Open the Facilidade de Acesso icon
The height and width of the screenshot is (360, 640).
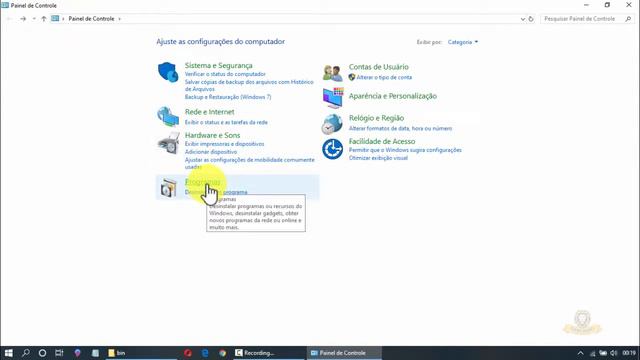coord(332,149)
